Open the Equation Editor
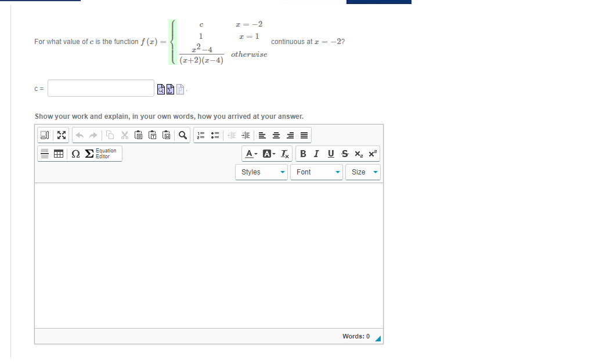 tap(101, 154)
